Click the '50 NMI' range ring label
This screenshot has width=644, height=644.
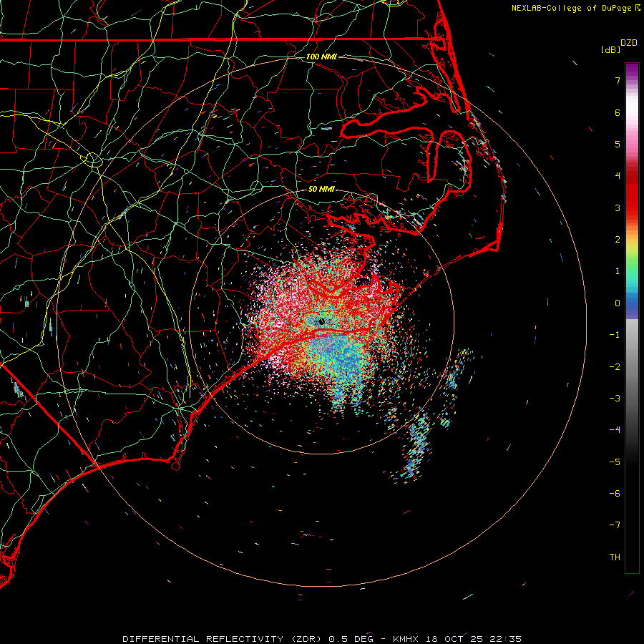pyautogui.click(x=321, y=190)
